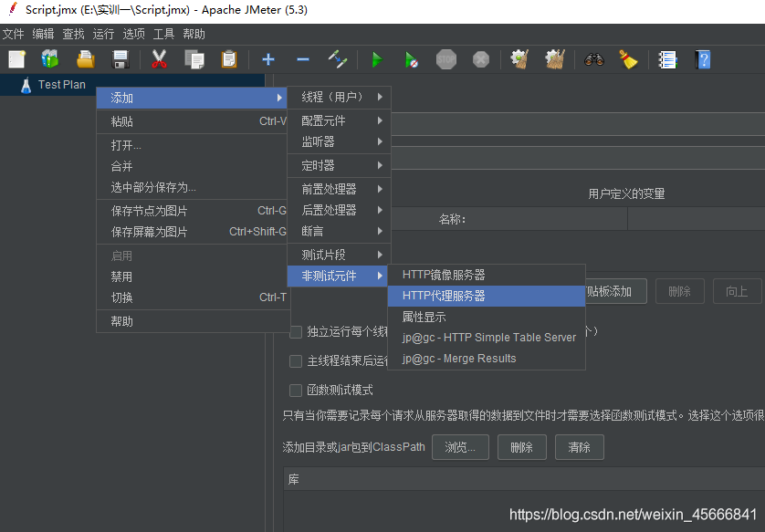The height and width of the screenshot is (532, 765).
Task: Open the 工具 menu
Action: coord(163,34)
